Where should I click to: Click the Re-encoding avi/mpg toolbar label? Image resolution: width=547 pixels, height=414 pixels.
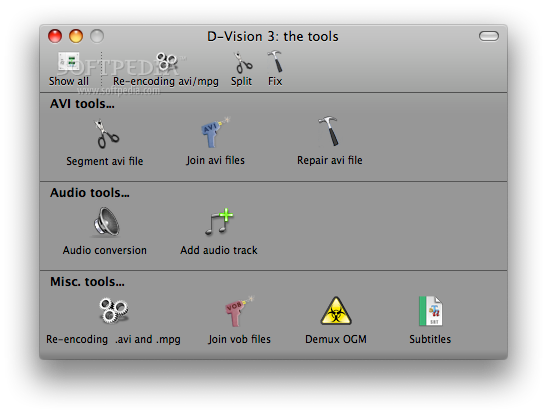166,82
